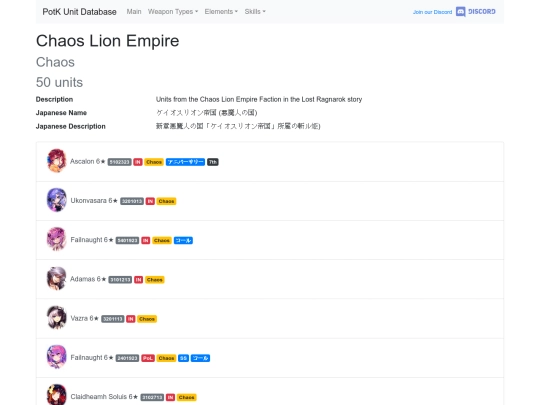Open the Vazra 6★ unit link
Viewport: 540px width, 405px height.
click(x=84, y=319)
